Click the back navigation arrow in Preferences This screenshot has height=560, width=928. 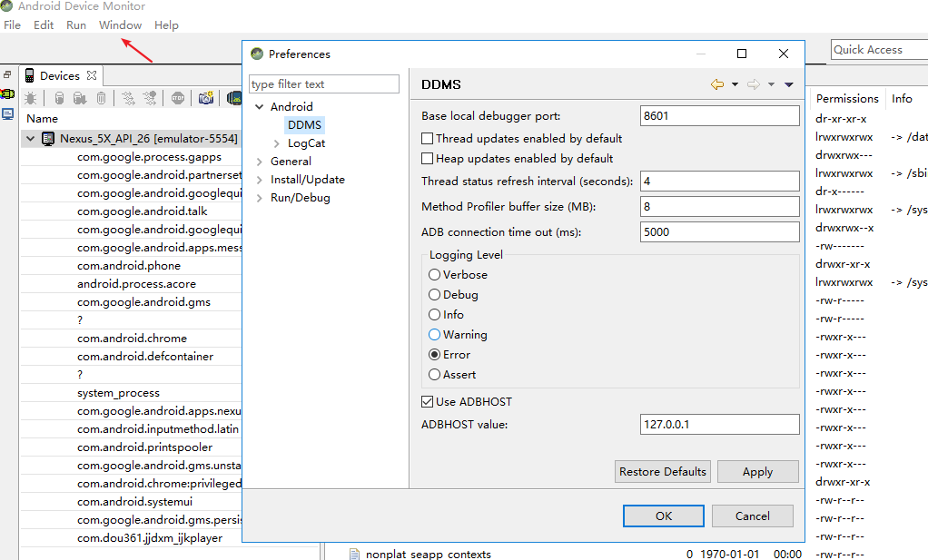(717, 84)
